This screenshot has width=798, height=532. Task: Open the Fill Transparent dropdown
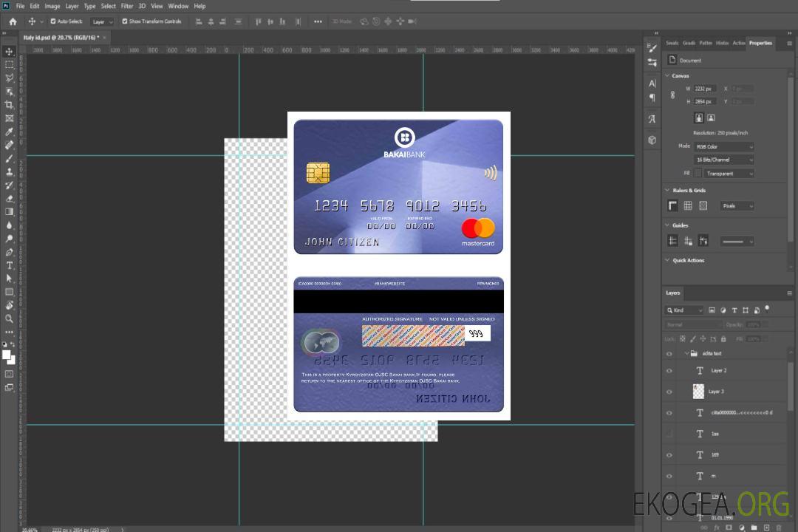[729, 174]
